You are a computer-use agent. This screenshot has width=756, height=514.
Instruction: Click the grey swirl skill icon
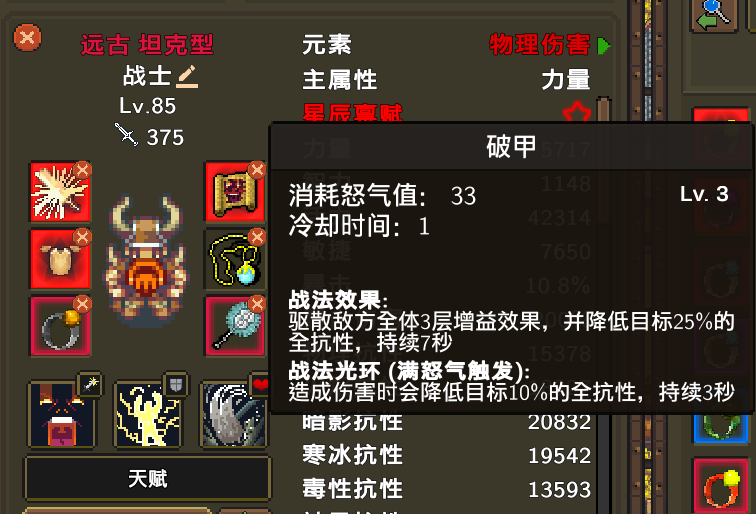tap(233, 414)
